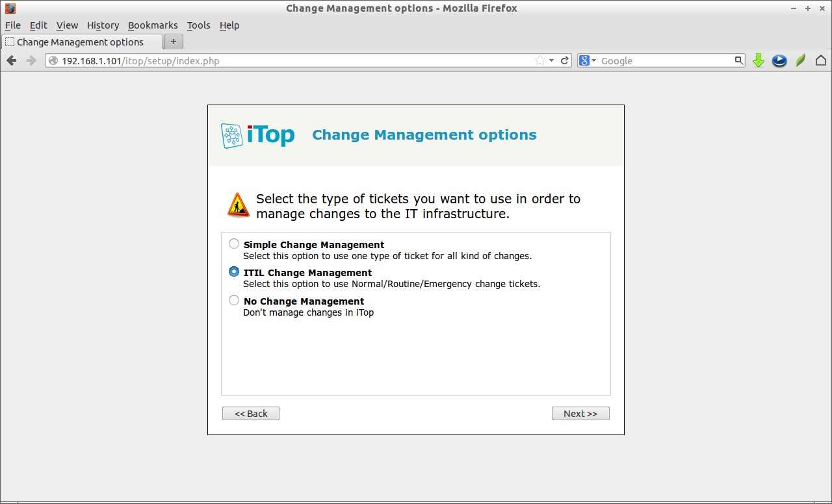Click the Simple Change Management label
832x504 pixels.
point(314,245)
